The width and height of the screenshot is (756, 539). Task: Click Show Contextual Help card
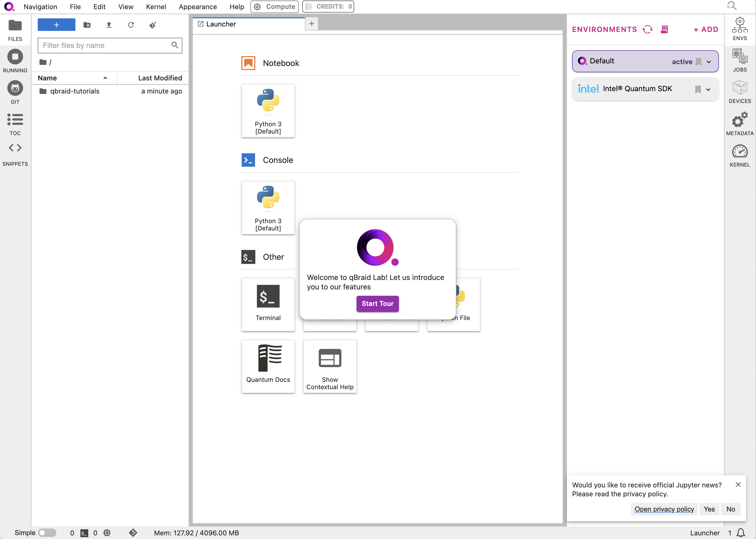click(x=330, y=366)
